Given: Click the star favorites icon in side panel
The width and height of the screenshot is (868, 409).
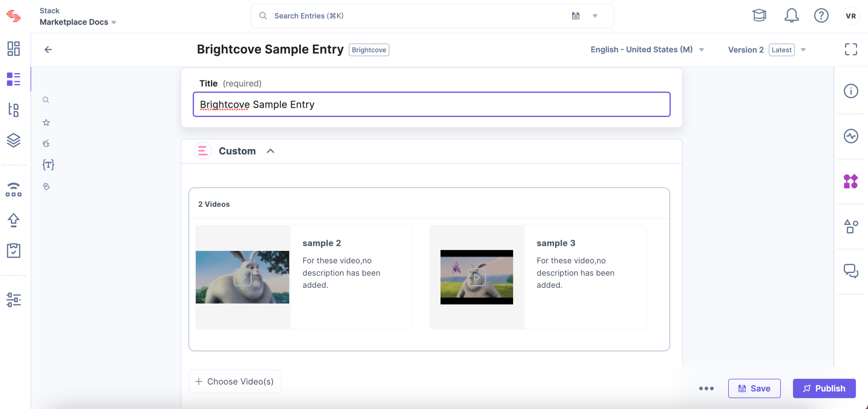Looking at the screenshot, I should click(x=46, y=122).
